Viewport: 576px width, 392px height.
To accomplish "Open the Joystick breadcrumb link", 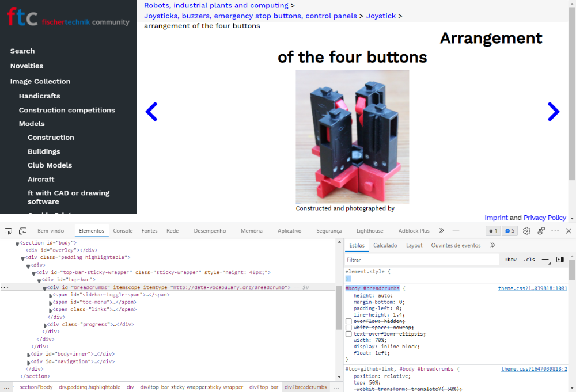I will 381,16.
